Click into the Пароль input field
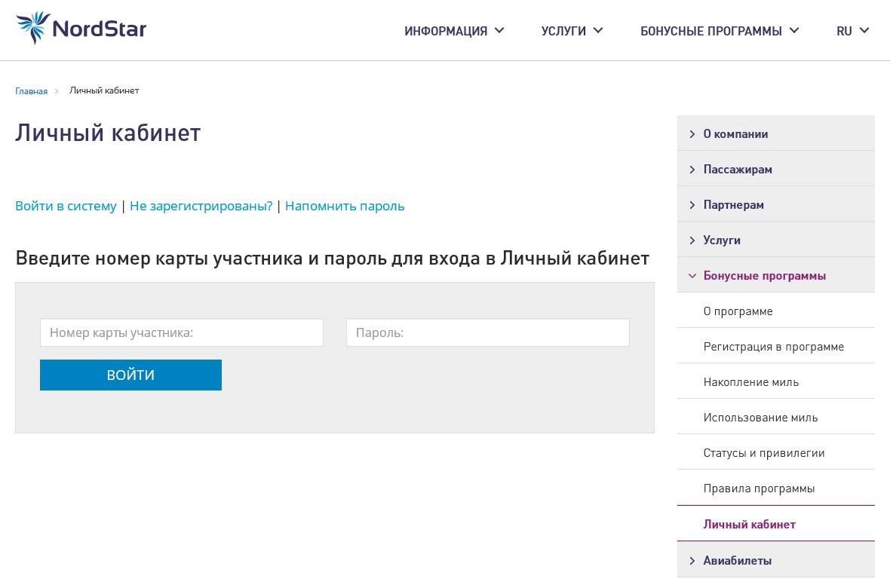The height and width of the screenshot is (588, 890). 487,332
